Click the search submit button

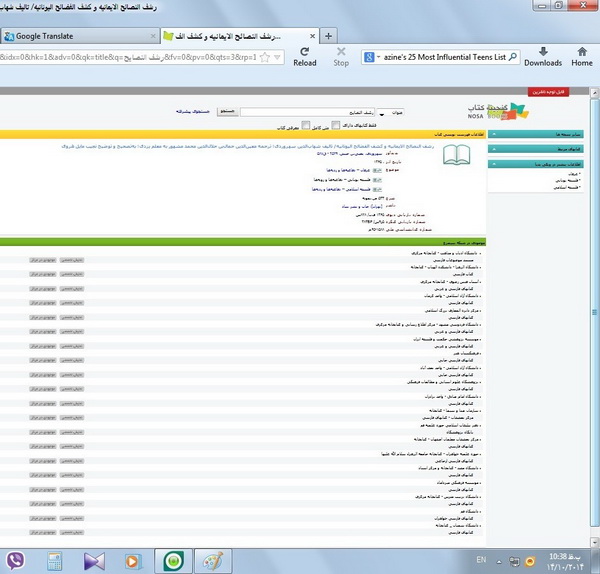(228, 112)
